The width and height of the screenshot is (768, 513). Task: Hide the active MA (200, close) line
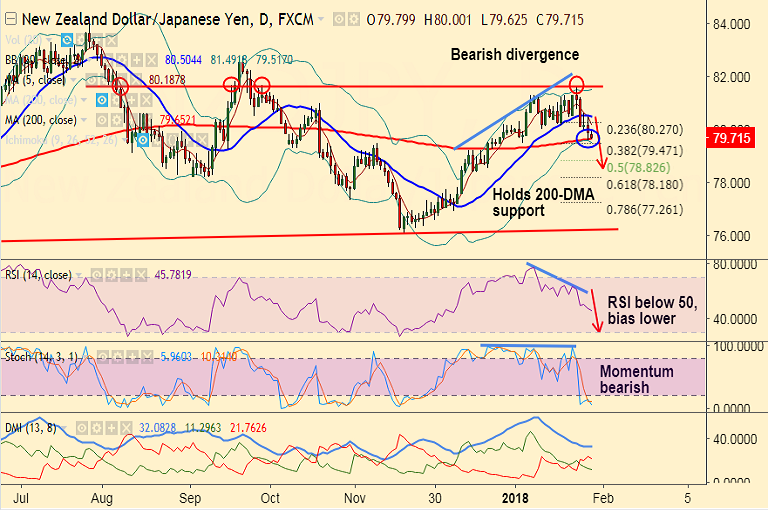101,120
